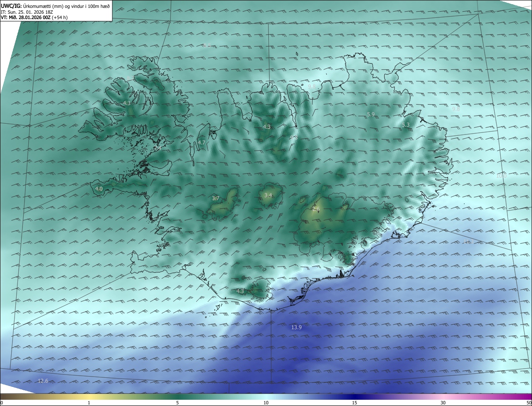
Task: Click the IT: Sun. 25. 01. 2026 18Z line
Action: (x=27, y=12)
